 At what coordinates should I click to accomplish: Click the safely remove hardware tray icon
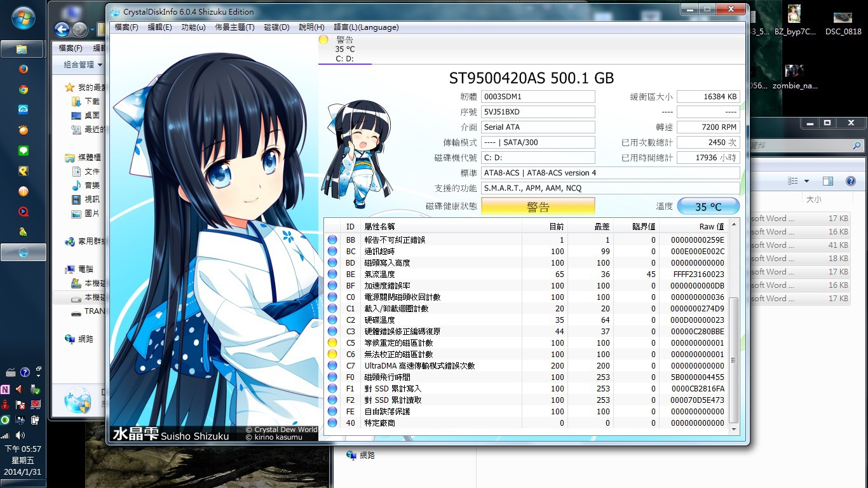pyautogui.click(x=36, y=389)
